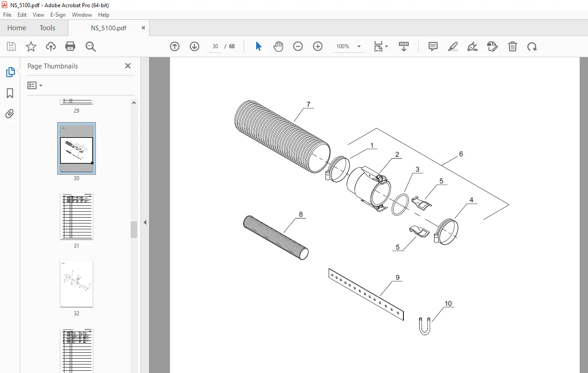Select the NS_5100.pdf document tab

tap(109, 28)
